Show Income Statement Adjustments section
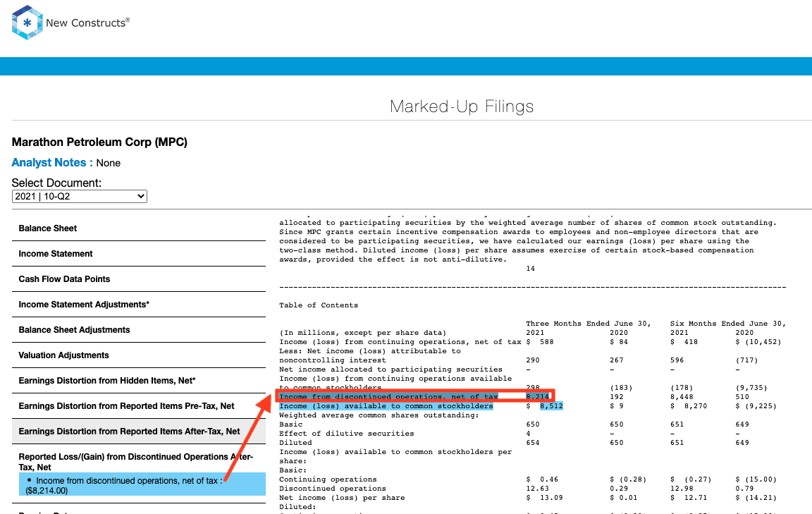 pyautogui.click(x=139, y=305)
